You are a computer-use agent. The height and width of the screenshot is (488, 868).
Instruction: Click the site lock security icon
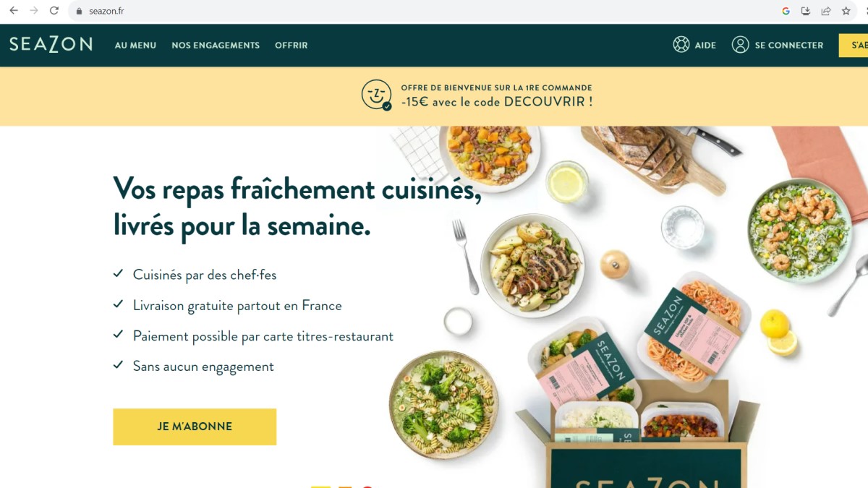(x=80, y=11)
